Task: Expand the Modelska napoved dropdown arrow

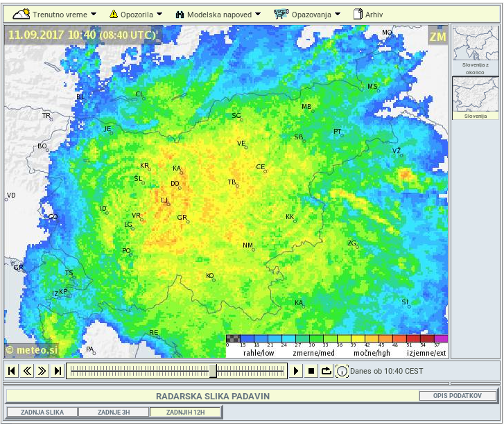Action: (258, 14)
